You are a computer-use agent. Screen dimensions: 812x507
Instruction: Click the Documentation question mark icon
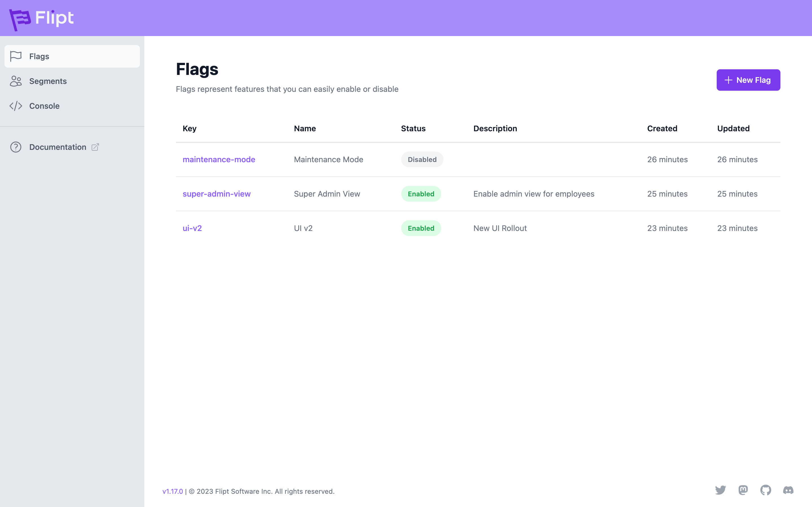point(16,147)
